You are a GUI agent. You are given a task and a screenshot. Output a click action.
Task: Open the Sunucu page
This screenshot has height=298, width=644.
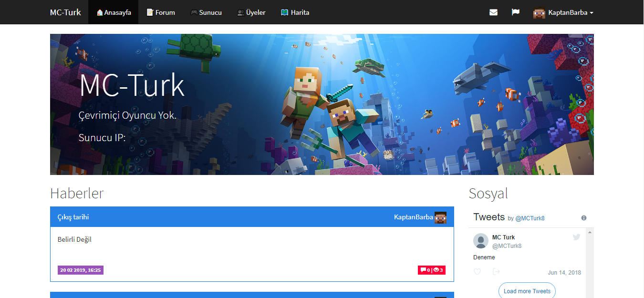[206, 12]
